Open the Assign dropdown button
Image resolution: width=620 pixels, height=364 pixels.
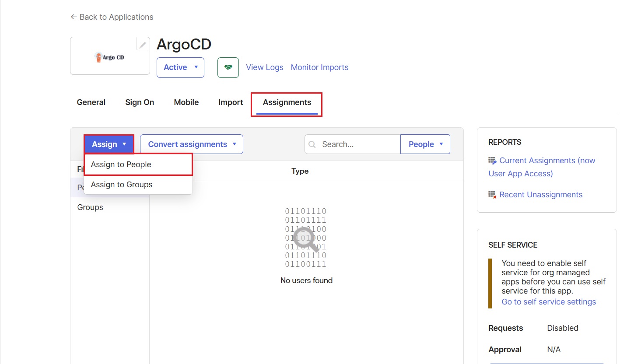[x=109, y=144]
